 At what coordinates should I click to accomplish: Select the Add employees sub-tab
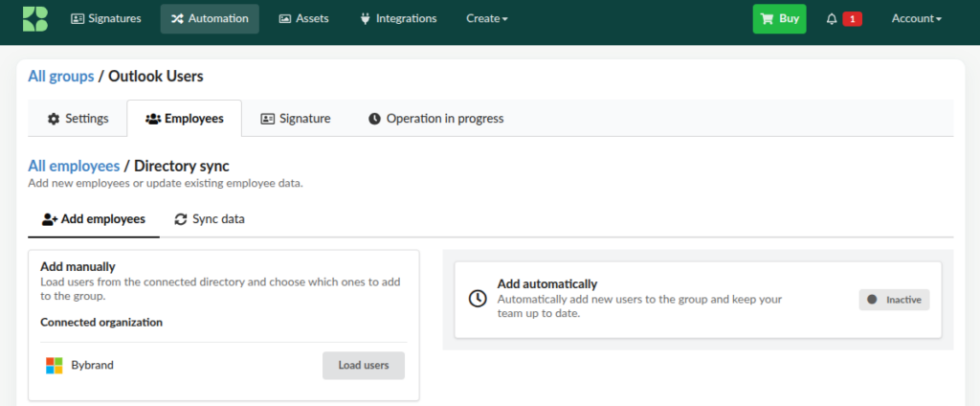point(94,219)
